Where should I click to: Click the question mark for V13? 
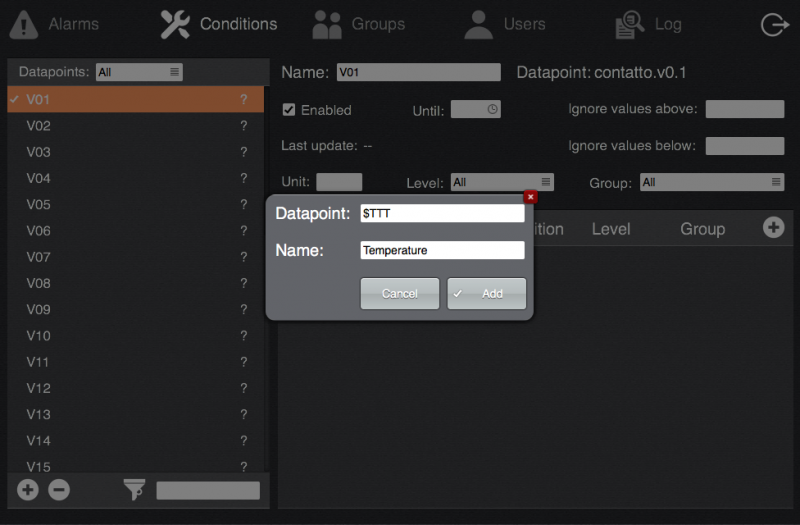click(x=244, y=414)
